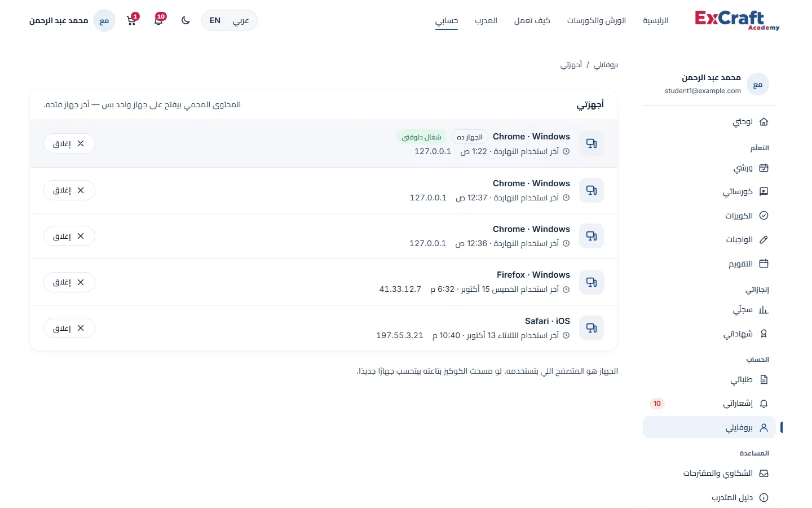Open طلباتي in the sidebar
The width and height of the screenshot is (812, 508).
(709, 380)
